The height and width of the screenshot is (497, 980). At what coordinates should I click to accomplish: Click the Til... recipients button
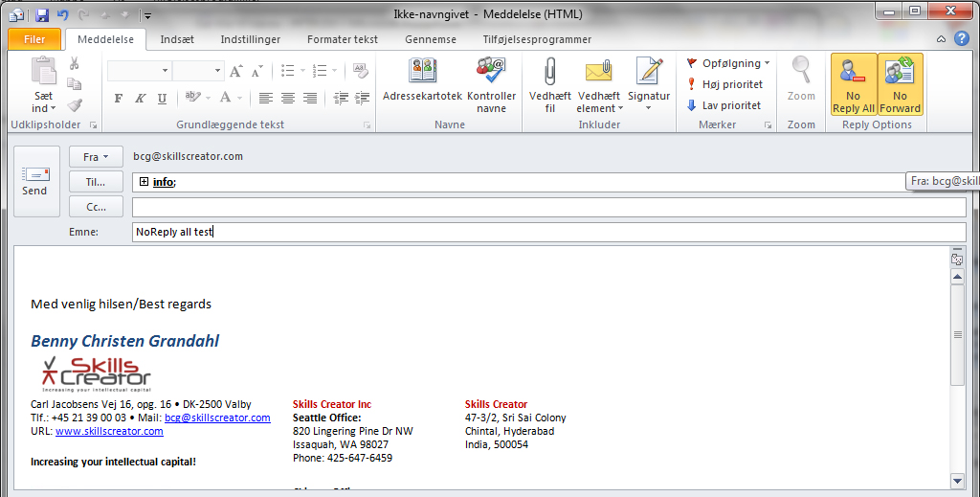click(x=96, y=182)
